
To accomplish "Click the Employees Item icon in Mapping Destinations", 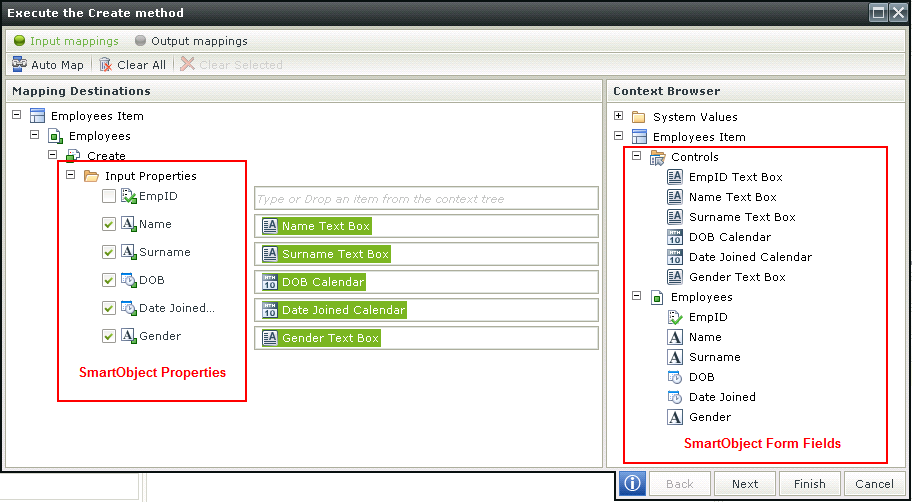I will [x=37, y=116].
